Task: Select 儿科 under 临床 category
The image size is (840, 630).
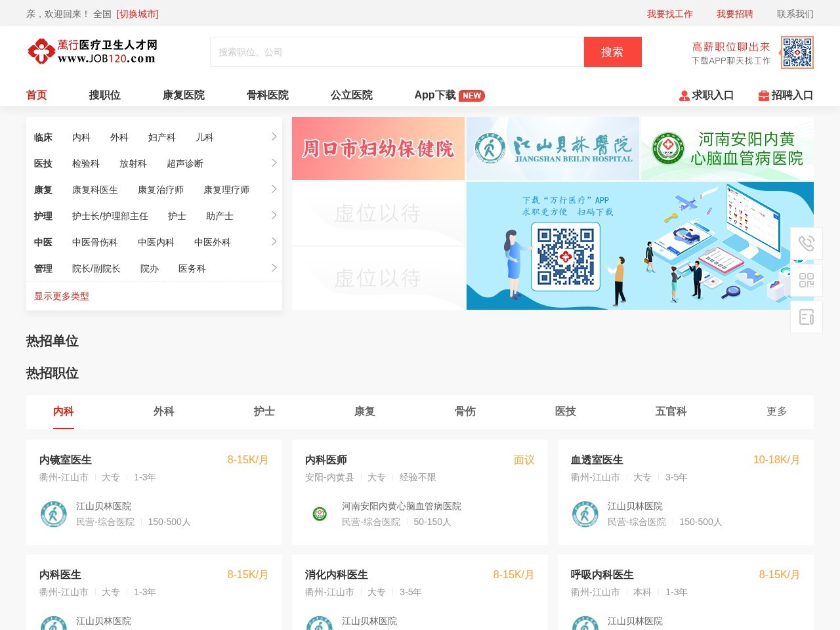Action: pyautogui.click(x=205, y=137)
